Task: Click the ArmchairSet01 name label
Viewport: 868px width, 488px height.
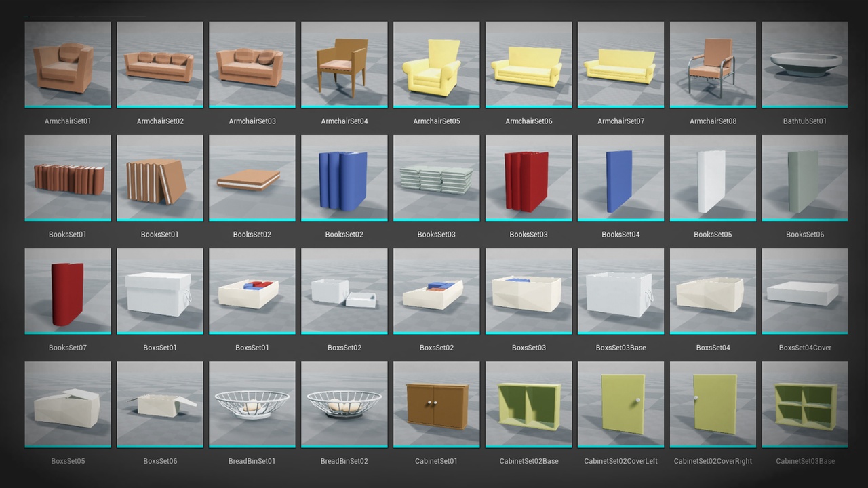Action: [x=68, y=121]
